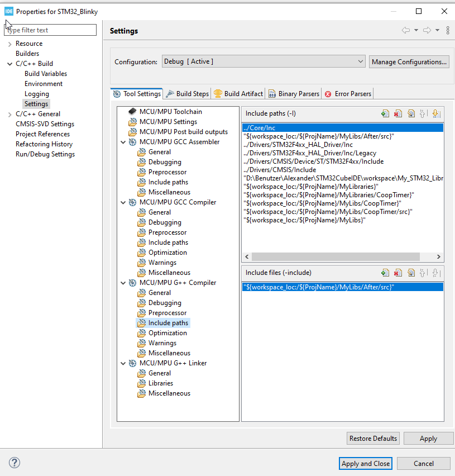Move the include file up

[423, 273]
